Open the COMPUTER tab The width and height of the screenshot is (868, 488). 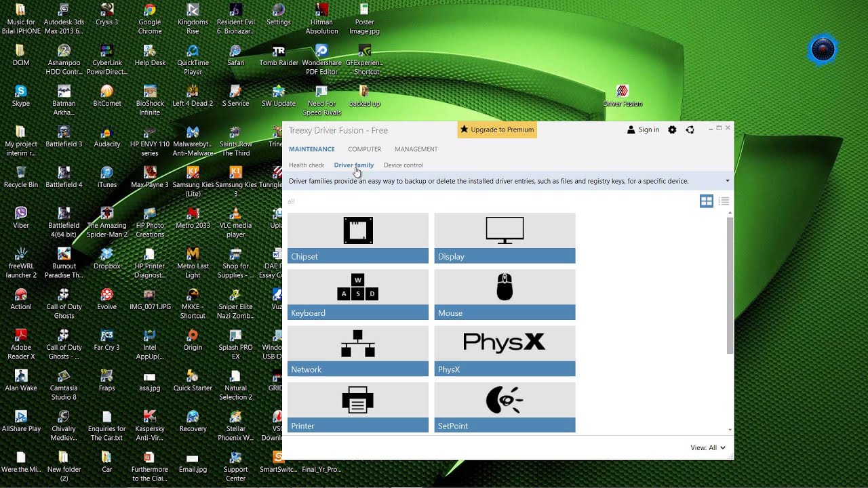[364, 149]
